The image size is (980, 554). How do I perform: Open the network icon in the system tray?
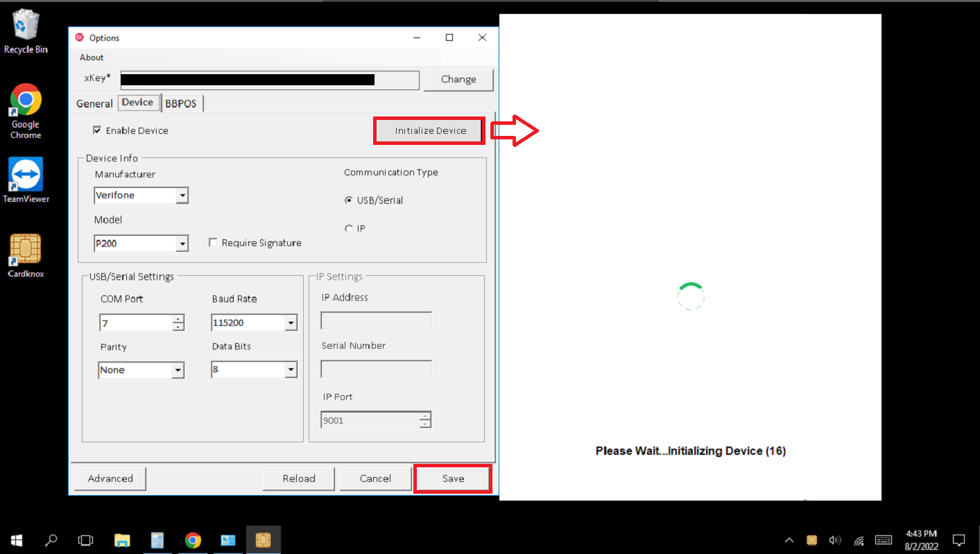(x=859, y=540)
